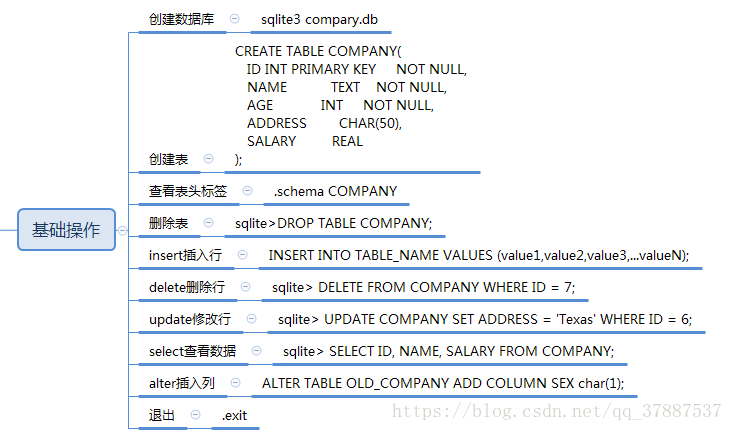Screen dimensions: 733x431
Task: Click the 'INSERT INTO TABLE_NAME VALUES' node
Action: (x=479, y=255)
